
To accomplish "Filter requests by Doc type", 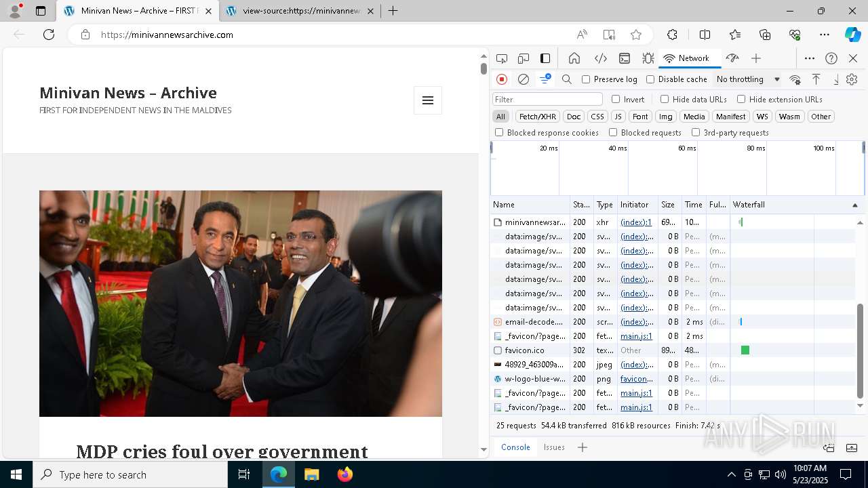I will (x=574, y=117).
